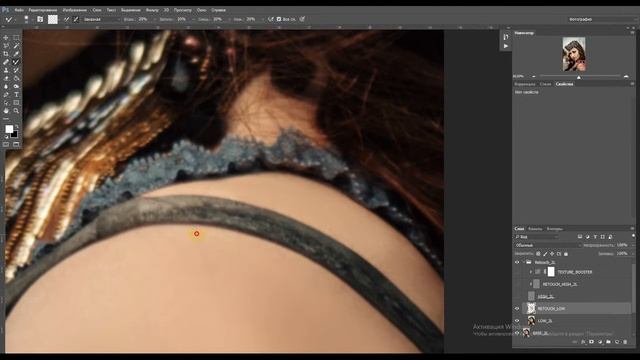
Task: Select the Crop tool
Action: (x=6, y=54)
